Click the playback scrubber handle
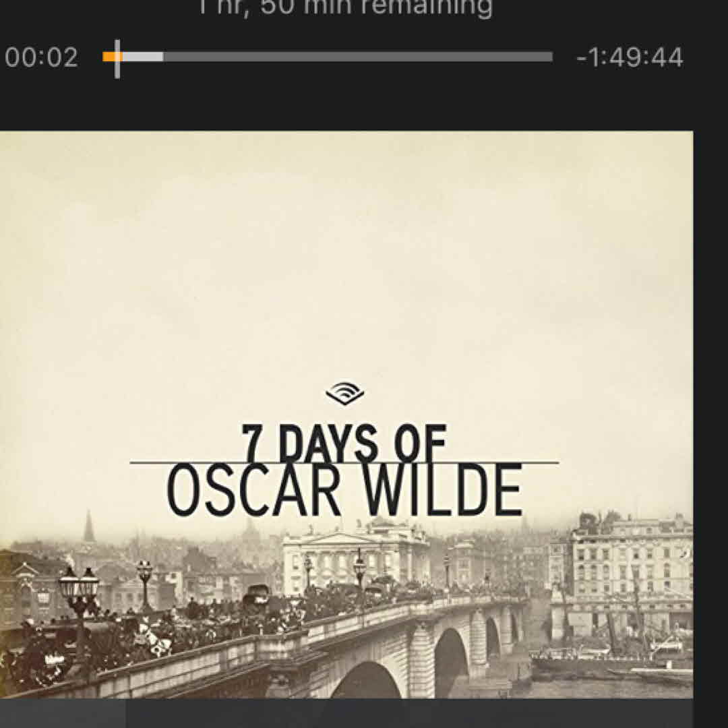Screen dimensions: 728x728 [x=117, y=59]
